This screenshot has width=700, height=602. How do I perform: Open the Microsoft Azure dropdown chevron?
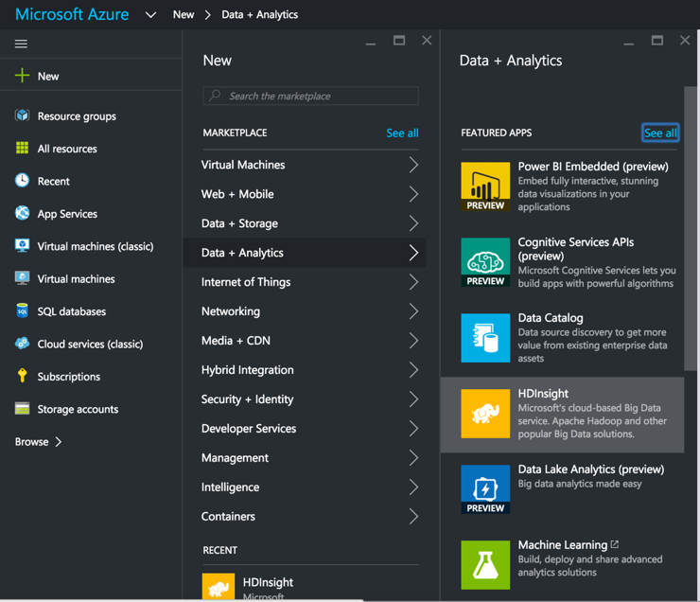[x=151, y=15]
